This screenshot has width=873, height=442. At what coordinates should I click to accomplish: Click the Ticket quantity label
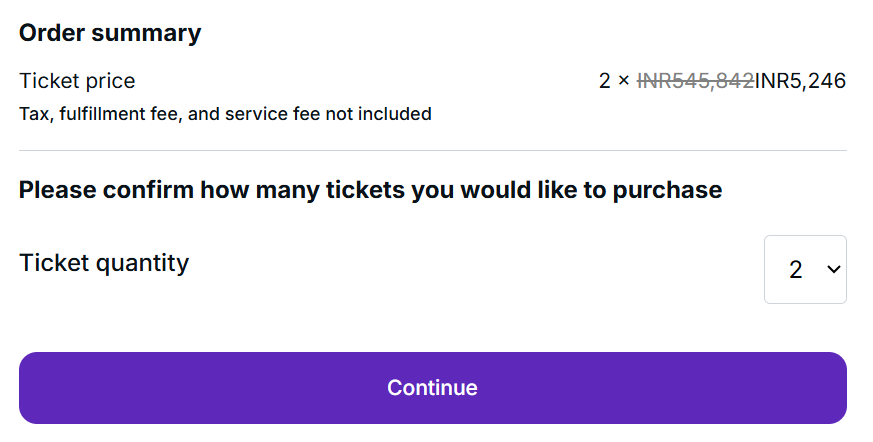tap(104, 263)
